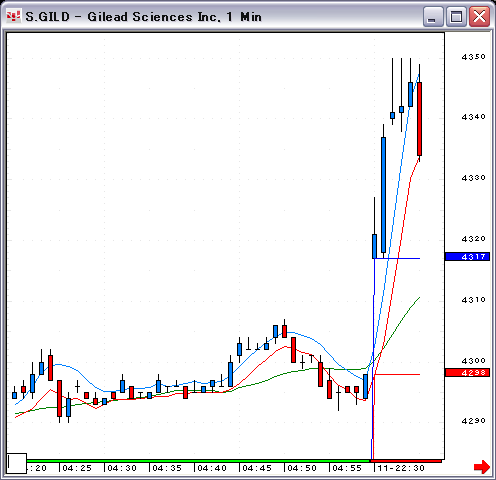Click the 04:40 time axis label
This screenshot has height=480, width=496.
click(x=212, y=468)
